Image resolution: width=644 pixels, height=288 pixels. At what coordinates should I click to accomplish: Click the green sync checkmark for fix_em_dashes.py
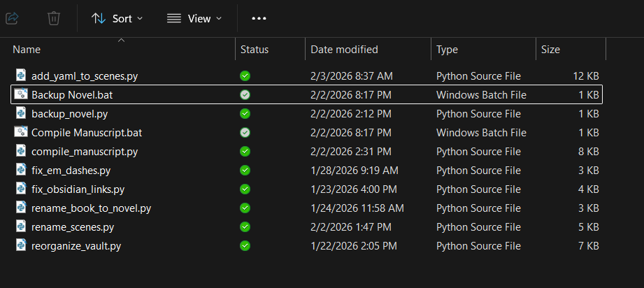(x=245, y=170)
